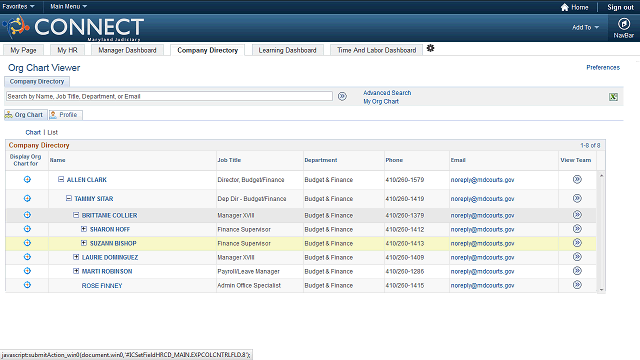
Task: View team of Laurie Dominguez
Action: point(577,257)
